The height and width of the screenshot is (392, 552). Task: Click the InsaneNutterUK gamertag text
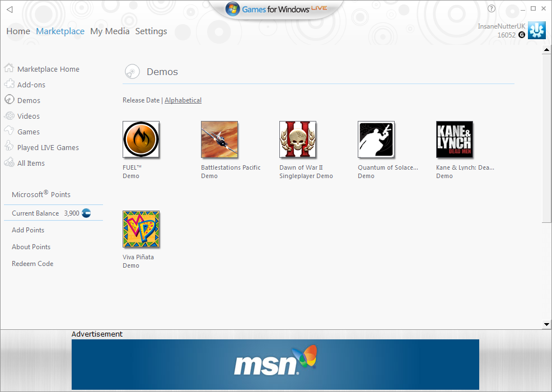[501, 26]
